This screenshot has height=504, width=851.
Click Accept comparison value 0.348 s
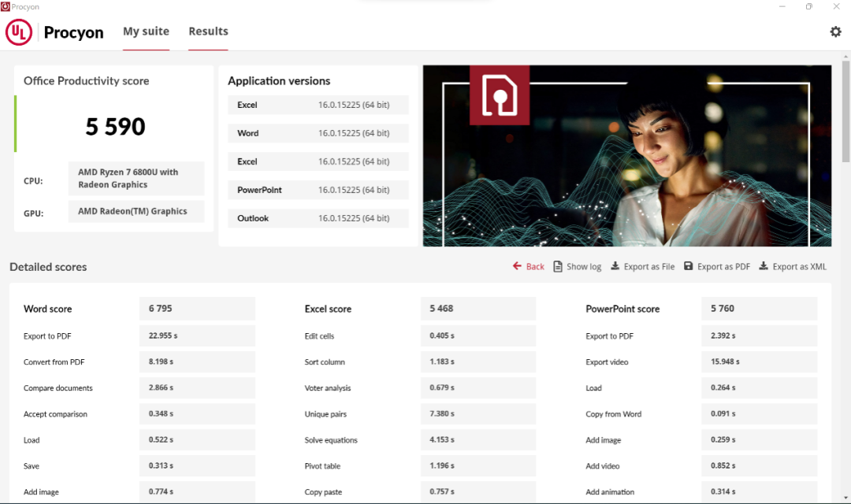(x=197, y=414)
